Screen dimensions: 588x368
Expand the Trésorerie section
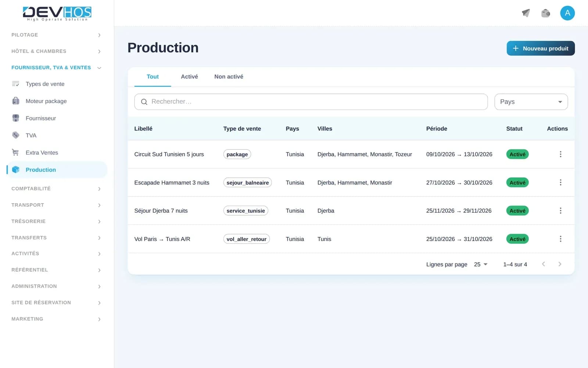(x=56, y=221)
